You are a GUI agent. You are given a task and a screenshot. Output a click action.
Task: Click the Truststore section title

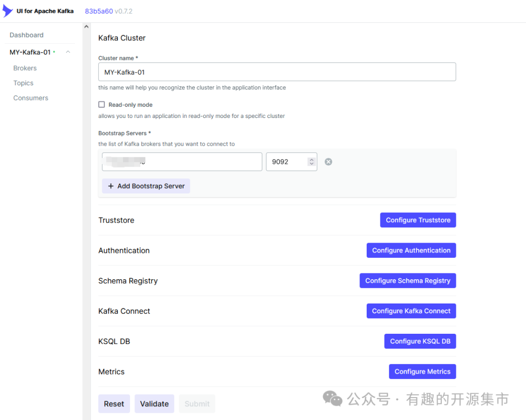click(116, 220)
